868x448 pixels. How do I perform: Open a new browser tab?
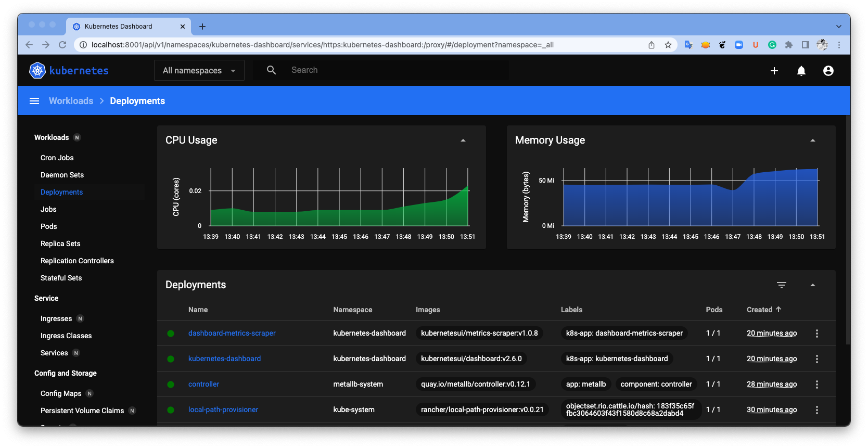[x=202, y=27]
